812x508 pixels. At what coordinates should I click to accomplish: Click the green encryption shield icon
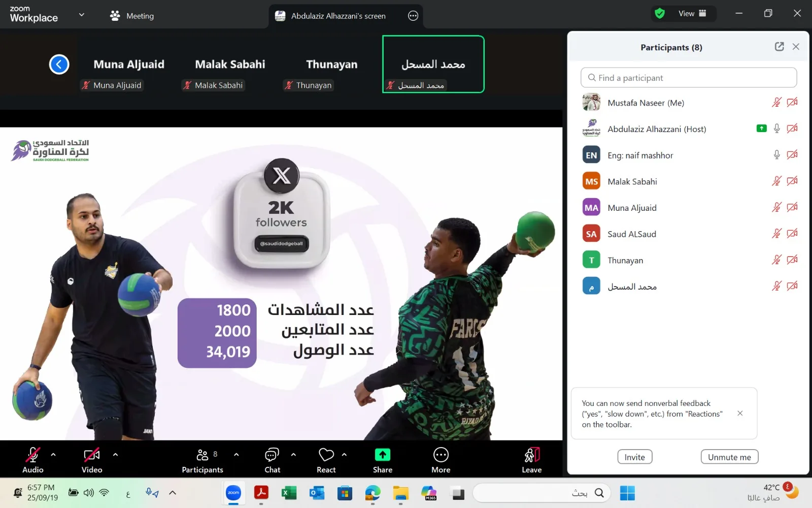[x=660, y=14]
